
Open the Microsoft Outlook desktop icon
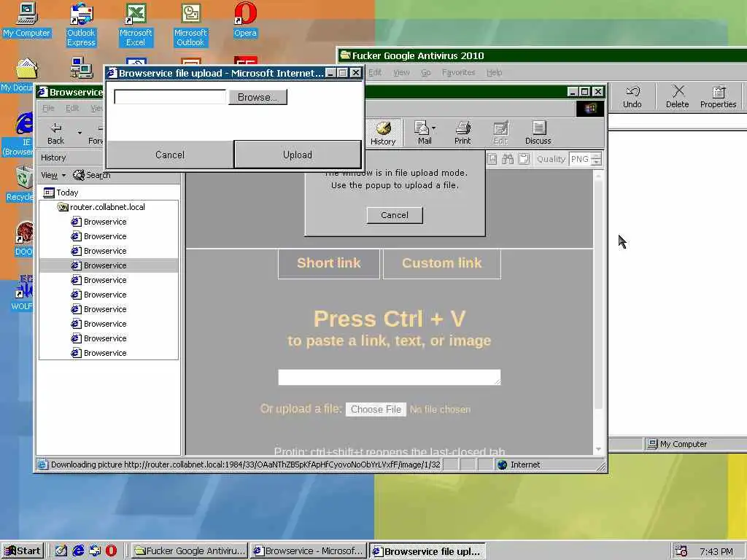[x=190, y=24]
